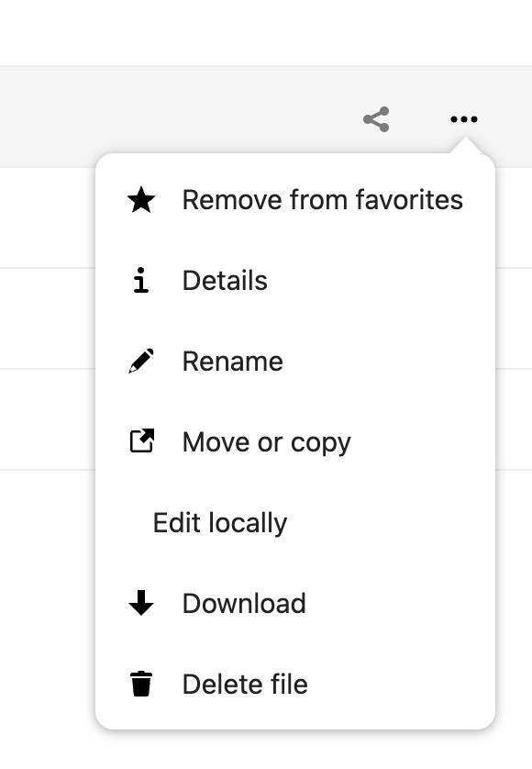Toggle favorite status off for this file
Viewport: 532px width, 769px height.
point(322,199)
